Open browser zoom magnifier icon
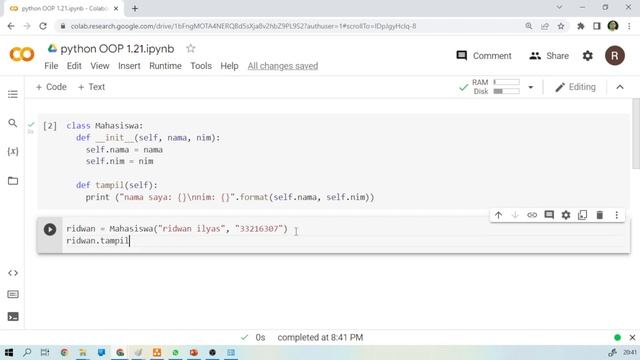This screenshot has width=640, height=360. pyautogui.click(x=529, y=26)
